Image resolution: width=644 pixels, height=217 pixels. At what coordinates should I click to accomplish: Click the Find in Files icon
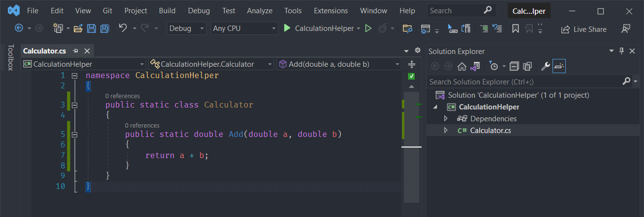407,28
